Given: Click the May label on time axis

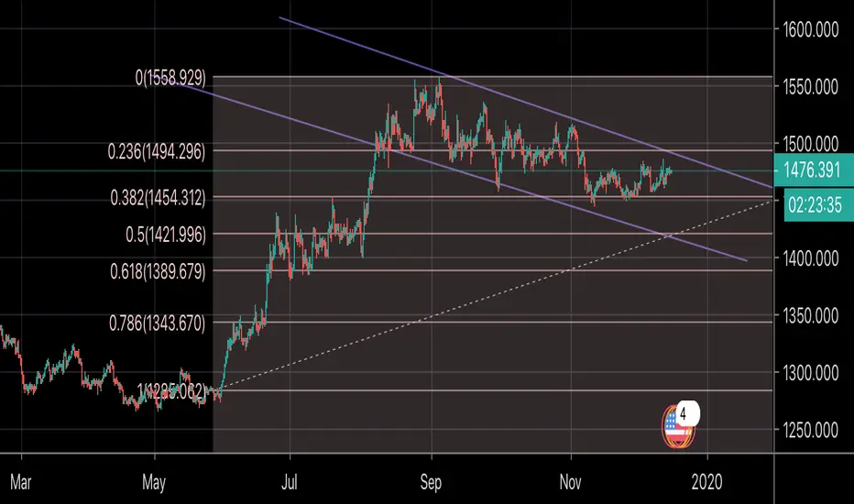Looking at the screenshot, I should (x=154, y=483).
